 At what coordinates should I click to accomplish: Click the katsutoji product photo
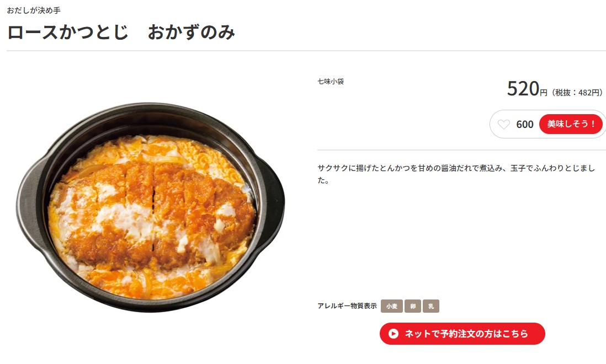pos(150,206)
